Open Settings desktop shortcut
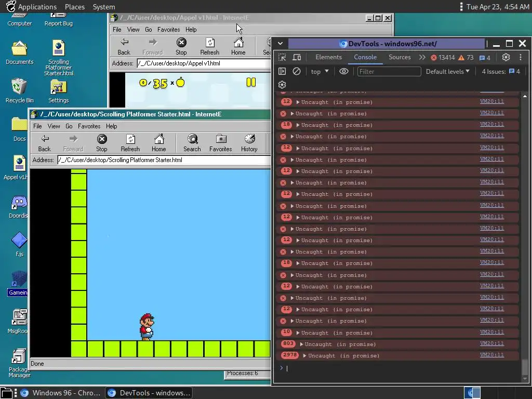The height and width of the screenshot is (399, 532). [x=58, y=91]
